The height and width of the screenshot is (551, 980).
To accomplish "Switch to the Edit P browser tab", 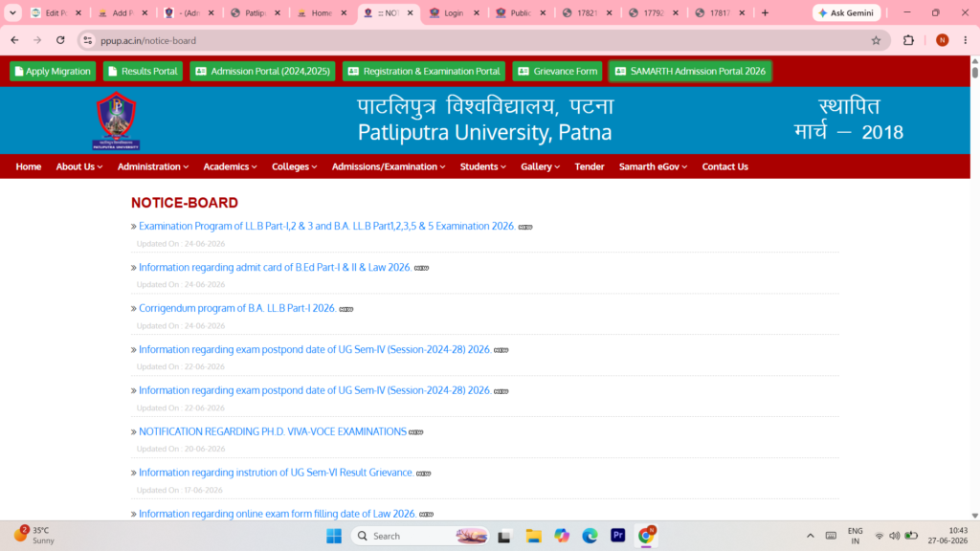I will click(56, 12).
